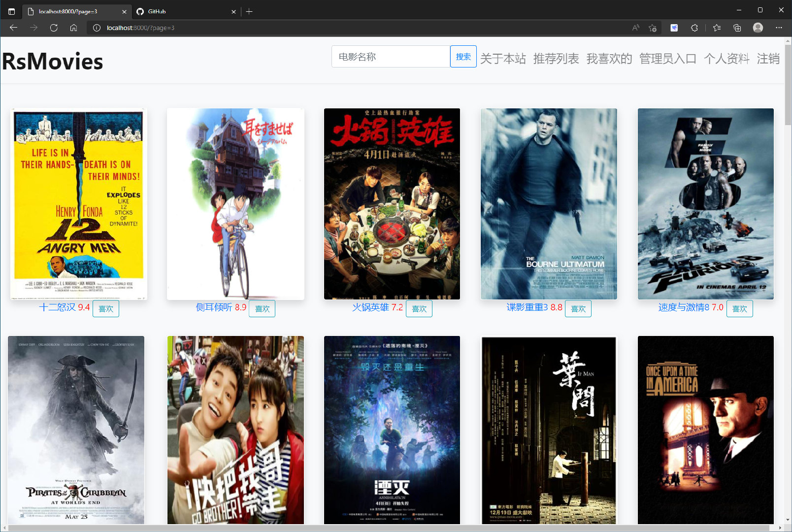Open the Favorites list icon

[717, 28]
